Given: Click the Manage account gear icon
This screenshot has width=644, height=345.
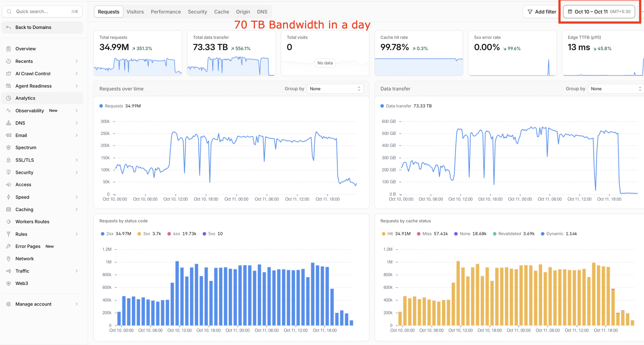Looking at the screenshot, I should click(x=9, y=304).
